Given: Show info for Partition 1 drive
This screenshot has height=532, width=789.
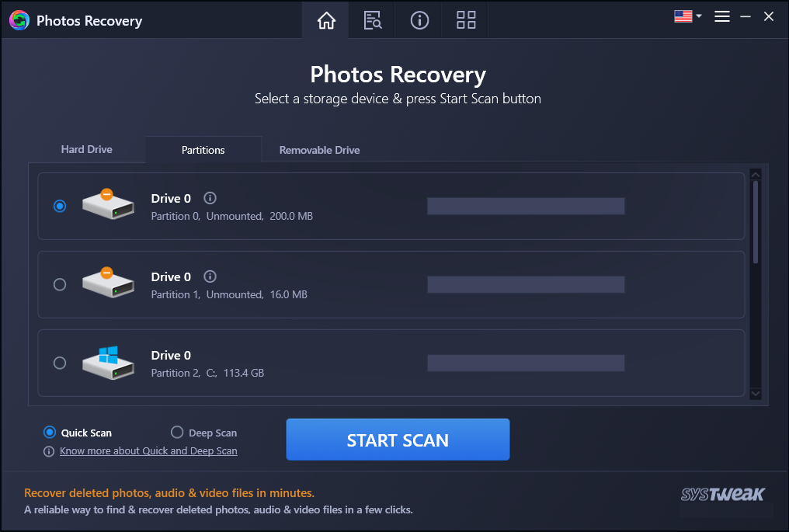Looking at the screenshot, I should click(x=210, y=276).
